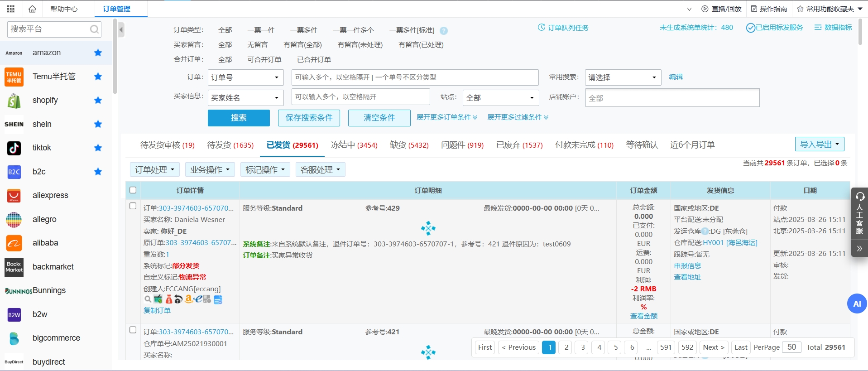Click the black return-package icon in order row
Image resolution: width=868 pixels, height=371 pixels.
click(x=178, y=299)
